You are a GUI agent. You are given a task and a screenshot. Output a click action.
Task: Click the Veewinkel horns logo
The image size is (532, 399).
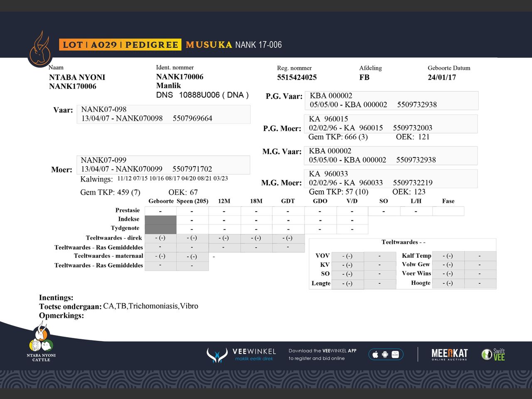tap(217, 355)
